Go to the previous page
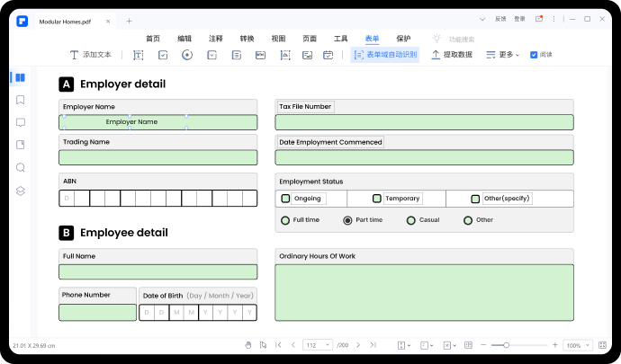Screen dimensions: 621x364 click(292, 345)
